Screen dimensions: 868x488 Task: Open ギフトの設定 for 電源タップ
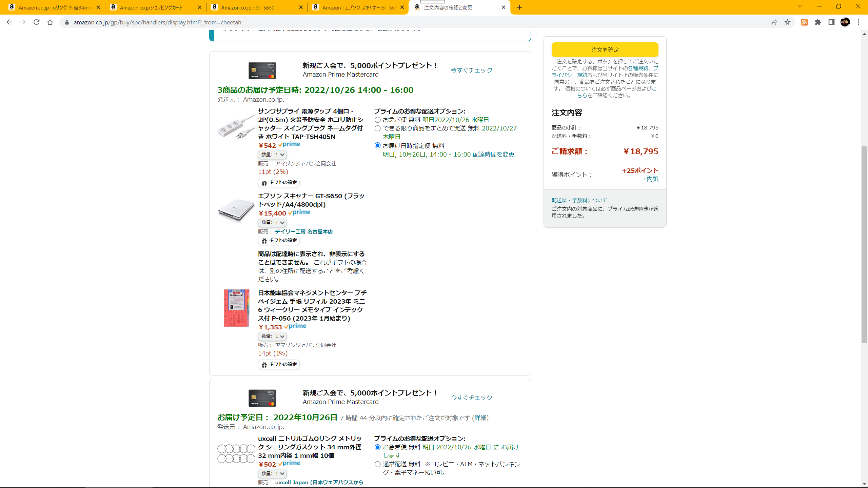[279, 183]
